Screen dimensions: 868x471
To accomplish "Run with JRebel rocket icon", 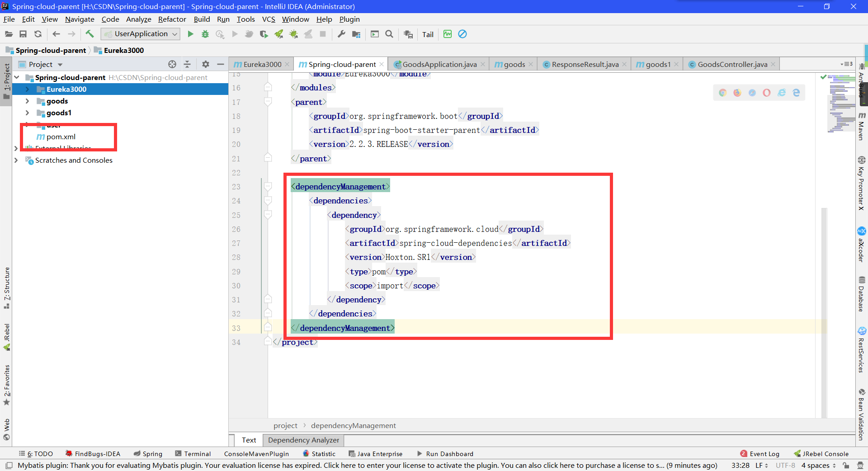I will (x=279, y=34).
